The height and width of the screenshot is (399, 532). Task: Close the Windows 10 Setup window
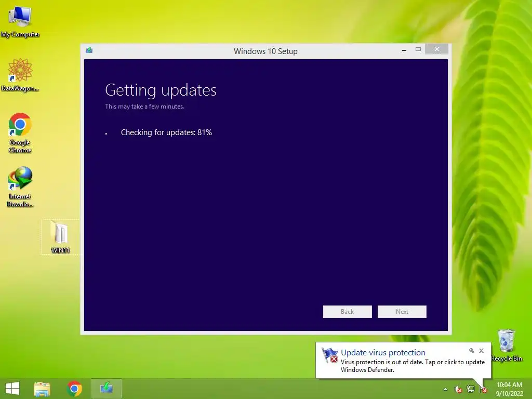436,49
